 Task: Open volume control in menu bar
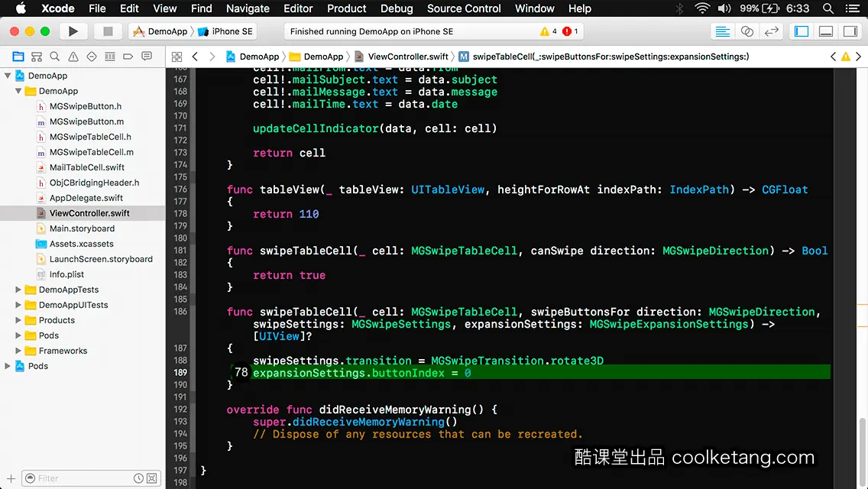[724, 8]
